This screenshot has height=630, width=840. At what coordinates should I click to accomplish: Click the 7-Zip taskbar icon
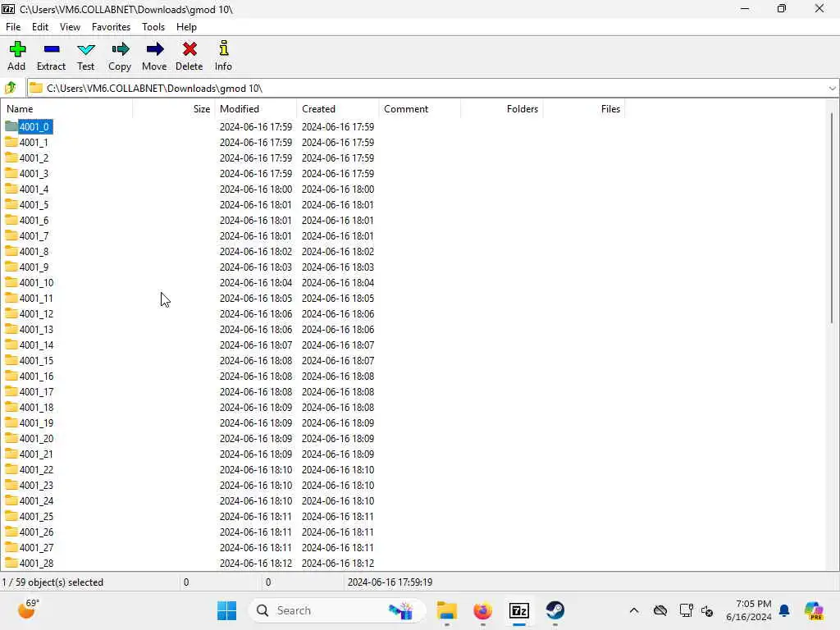click(x=519, y=610)
